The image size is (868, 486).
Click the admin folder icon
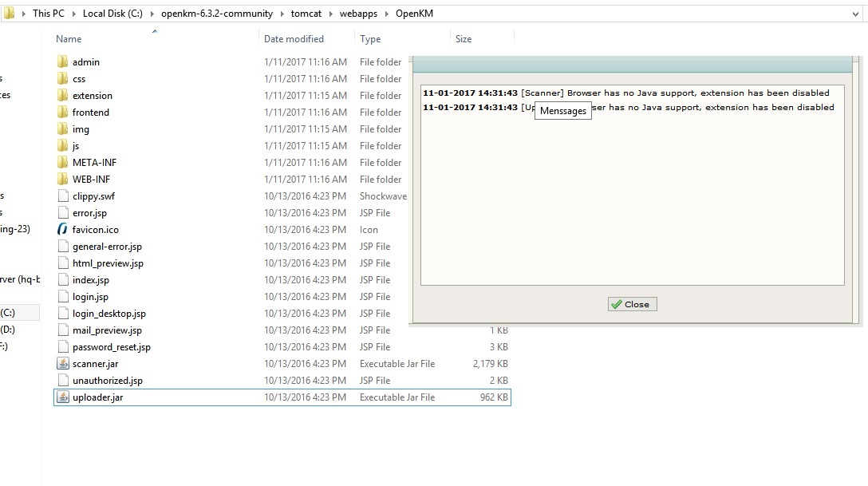[63, 62]
